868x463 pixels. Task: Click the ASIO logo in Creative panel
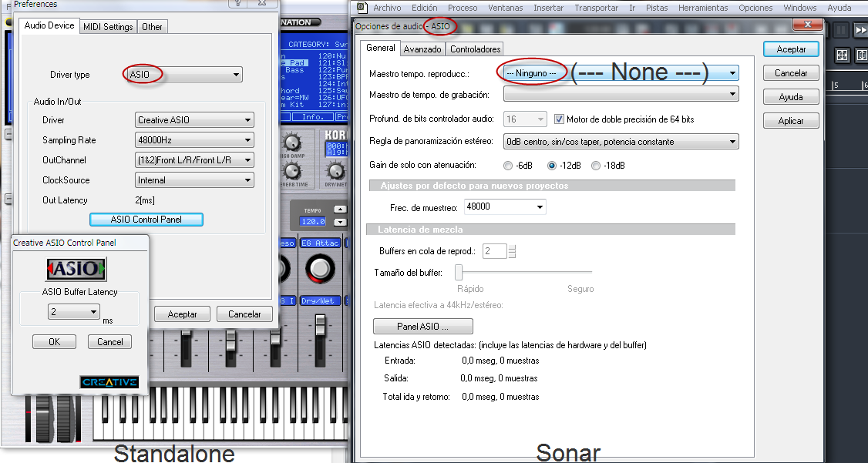click(76, 269)
